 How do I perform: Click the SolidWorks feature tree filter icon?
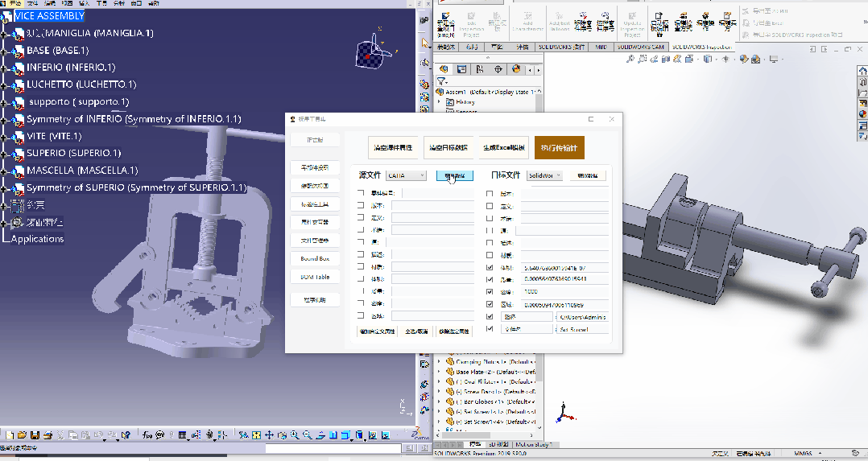click(441, 81)
